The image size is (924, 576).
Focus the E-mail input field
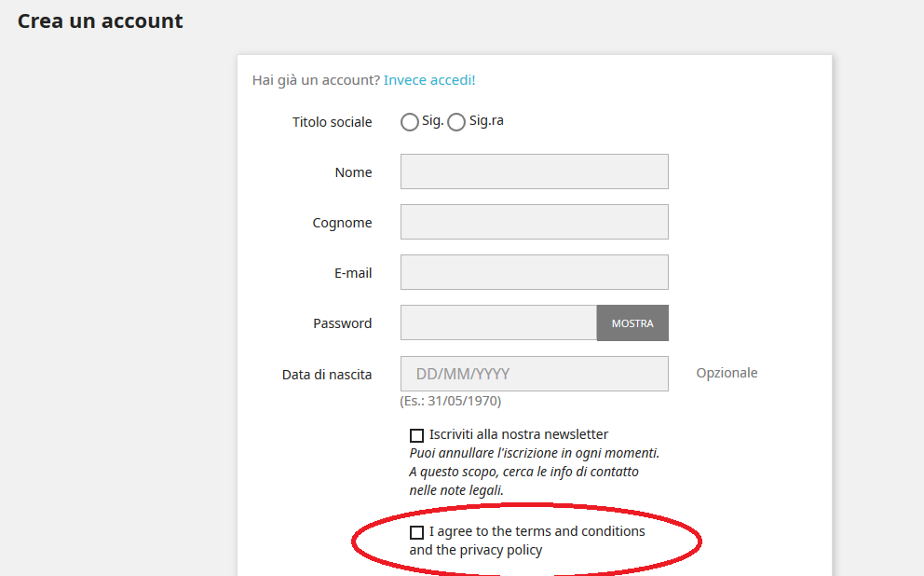click(534, 272)
